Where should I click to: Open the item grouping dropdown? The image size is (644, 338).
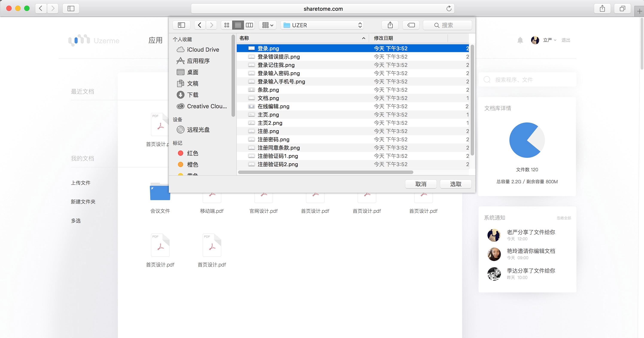click(267, 25)
